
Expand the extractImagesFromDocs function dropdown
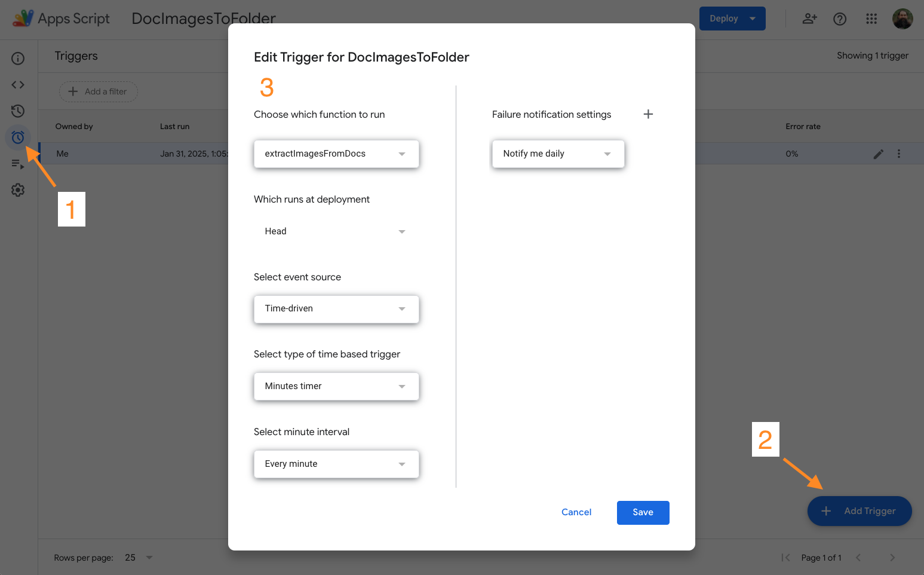[336, 154]
